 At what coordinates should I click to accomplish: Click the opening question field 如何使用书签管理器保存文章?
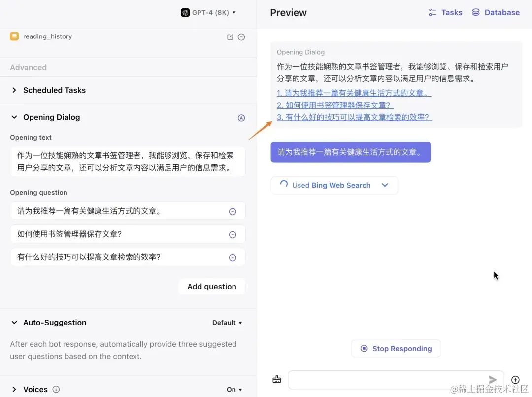click(x=128, y=234)
